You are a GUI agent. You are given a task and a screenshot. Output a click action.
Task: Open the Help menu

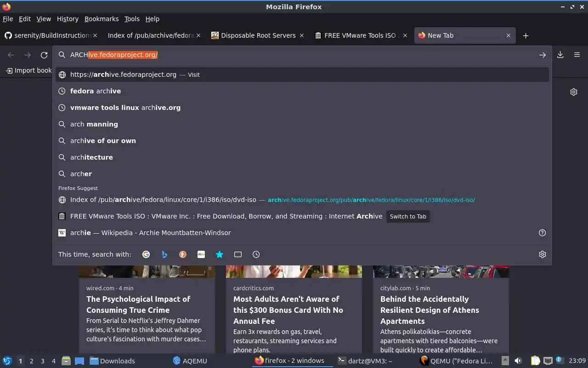(x=153, y=19)
